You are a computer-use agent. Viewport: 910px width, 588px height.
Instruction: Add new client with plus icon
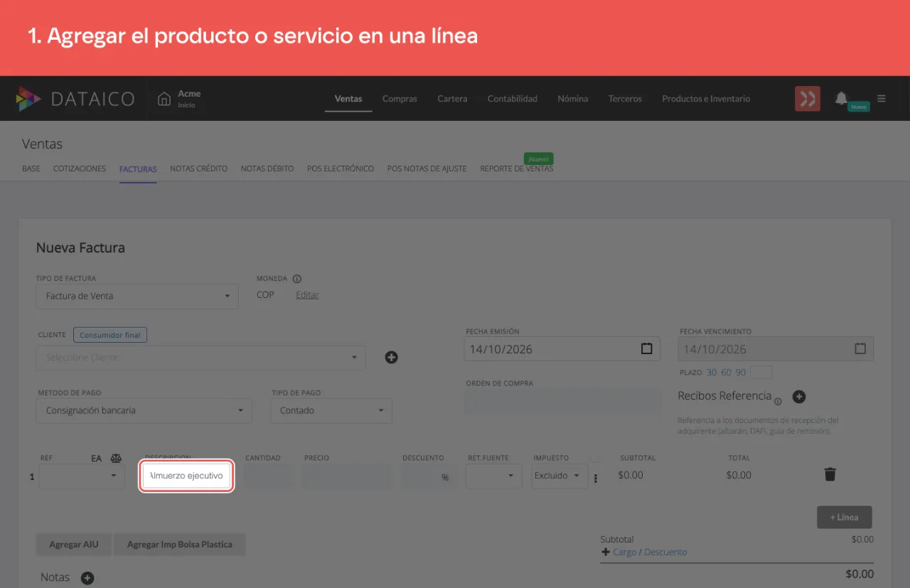[x=391, y=358]
